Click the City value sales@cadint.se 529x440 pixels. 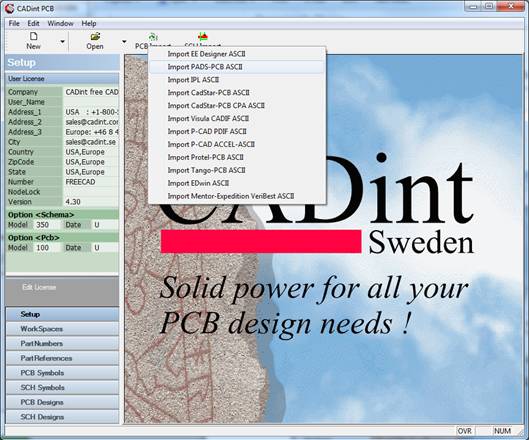(x=91, y=142)
